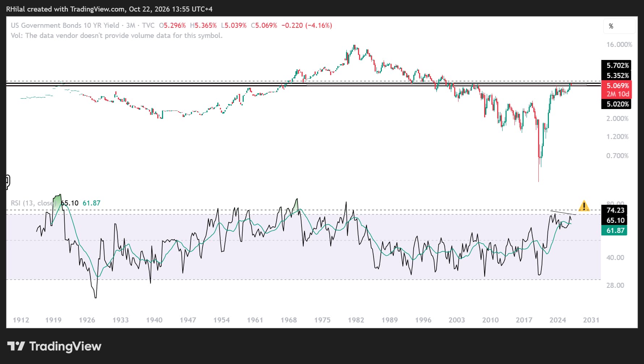This screenshot has height=364, width=644.
Task: Click the 2.000% price axis value
Action: pos(617,118)
